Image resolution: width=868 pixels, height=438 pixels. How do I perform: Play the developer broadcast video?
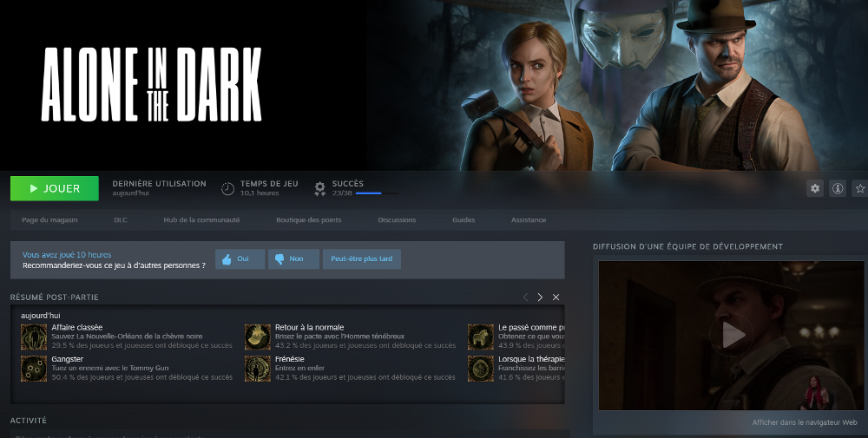733,335
